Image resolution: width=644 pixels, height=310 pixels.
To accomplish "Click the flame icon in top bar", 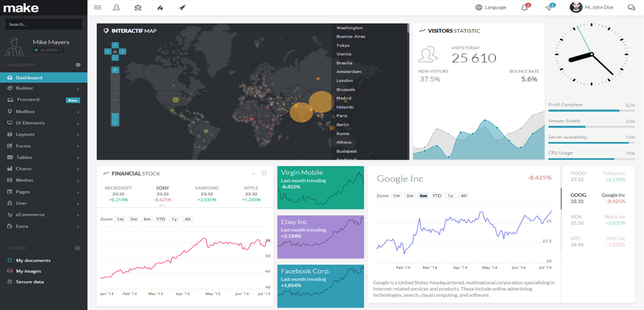I will coord(160,7).
